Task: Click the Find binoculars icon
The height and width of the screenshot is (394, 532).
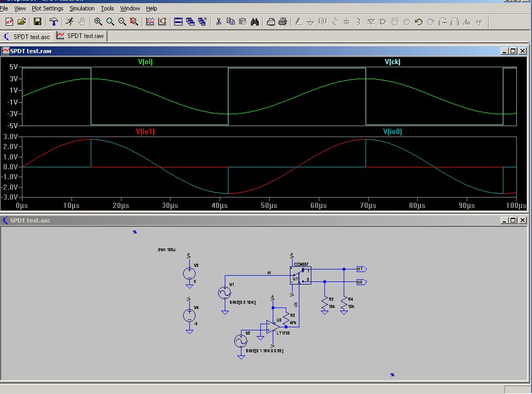Action: tap(255, 21)
